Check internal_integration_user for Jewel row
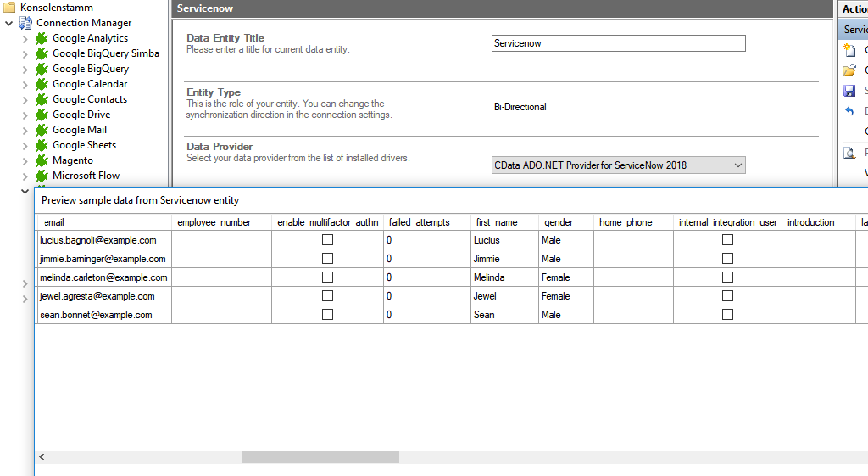The image size is (868, 476). pyautogui.click(x=728, y=296)
